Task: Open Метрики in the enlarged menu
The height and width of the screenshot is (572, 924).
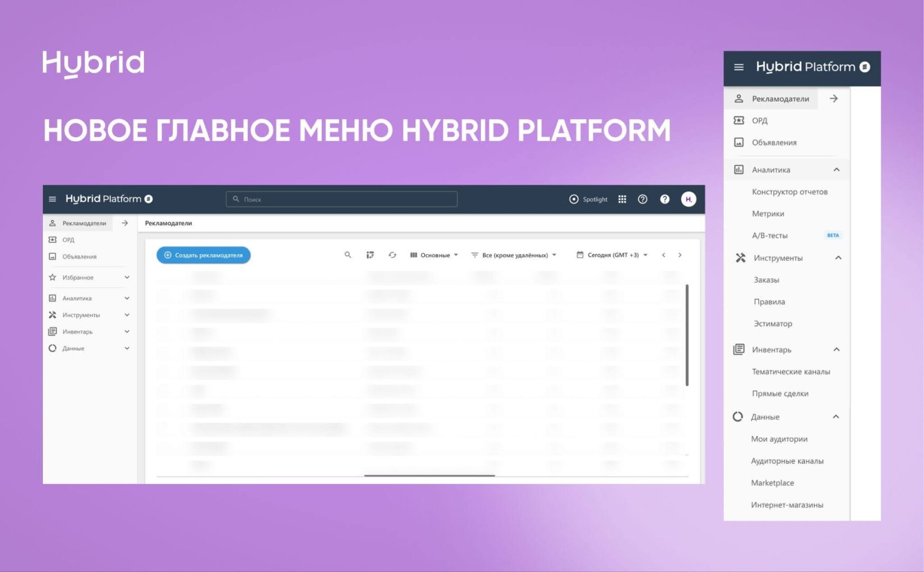Action: [768, 214]
